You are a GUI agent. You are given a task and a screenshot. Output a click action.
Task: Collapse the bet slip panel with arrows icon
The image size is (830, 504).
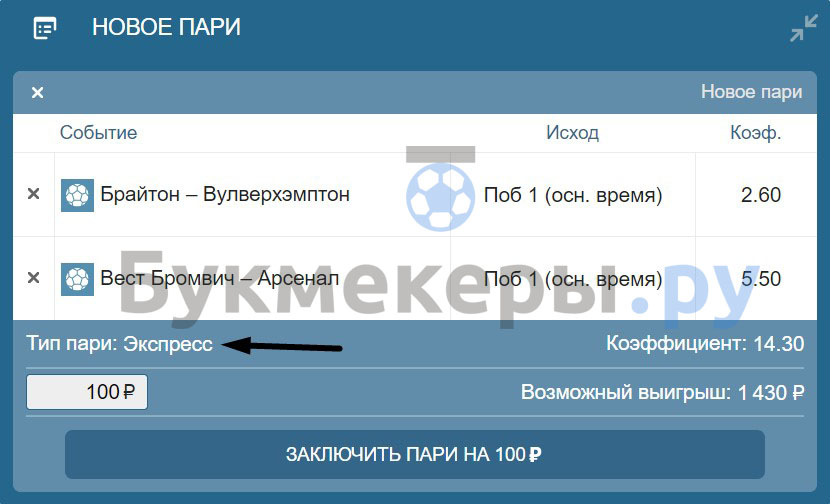click(x=804, y=28)
